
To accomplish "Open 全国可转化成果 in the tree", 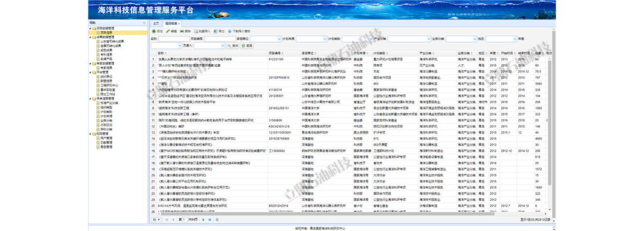I will point(111,45).
